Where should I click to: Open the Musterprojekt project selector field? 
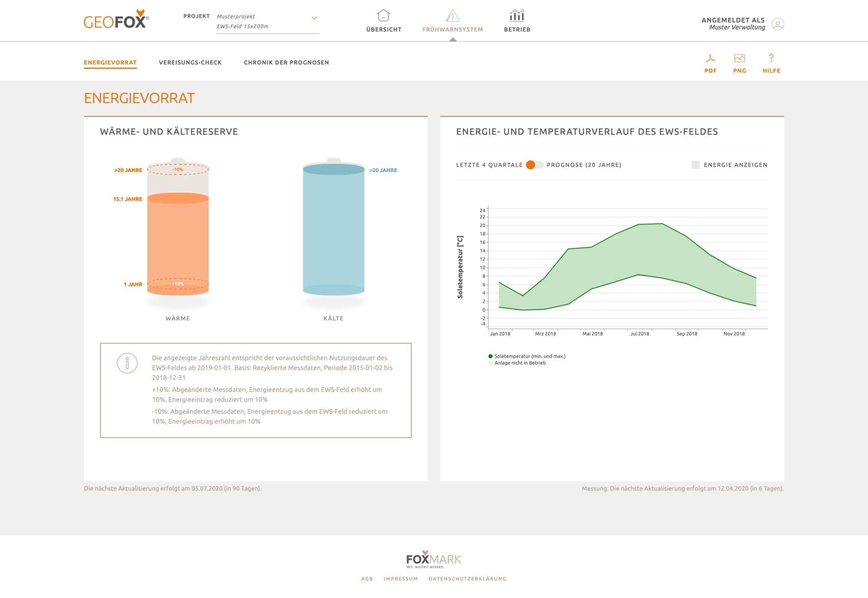[x=262, y=21]
